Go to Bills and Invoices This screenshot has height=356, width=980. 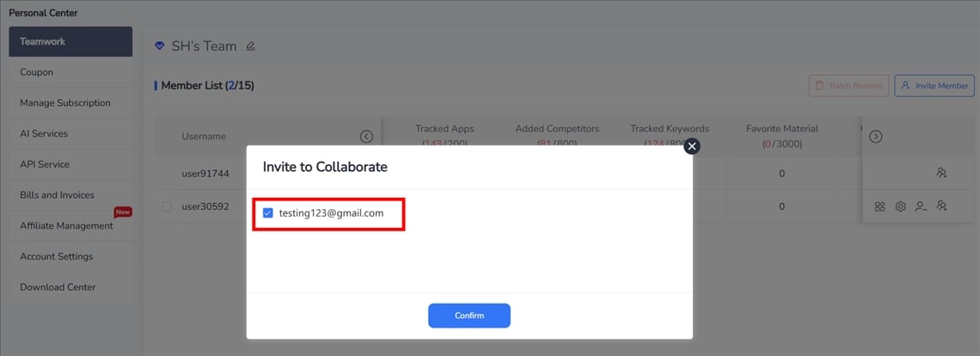coord(70,194)
